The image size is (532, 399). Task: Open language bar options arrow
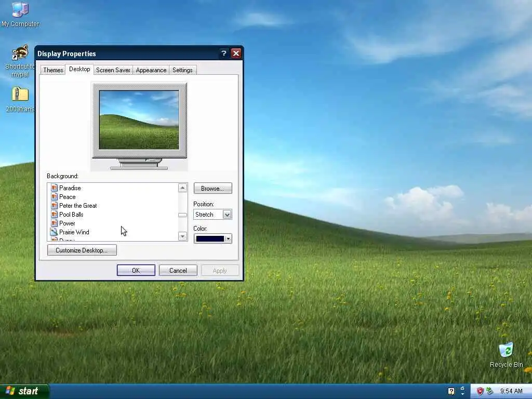pos(462,394)
